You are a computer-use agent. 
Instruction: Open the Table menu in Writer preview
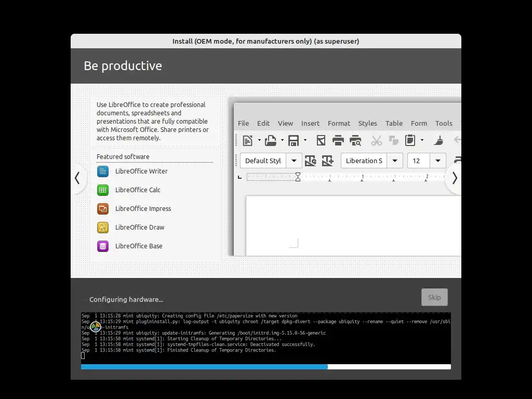(394, 124)
